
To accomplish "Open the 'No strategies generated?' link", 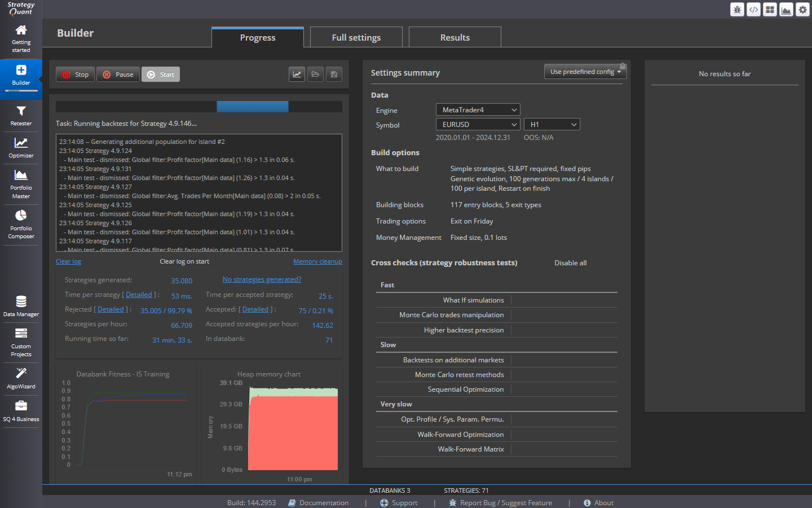I will (262, 279).
